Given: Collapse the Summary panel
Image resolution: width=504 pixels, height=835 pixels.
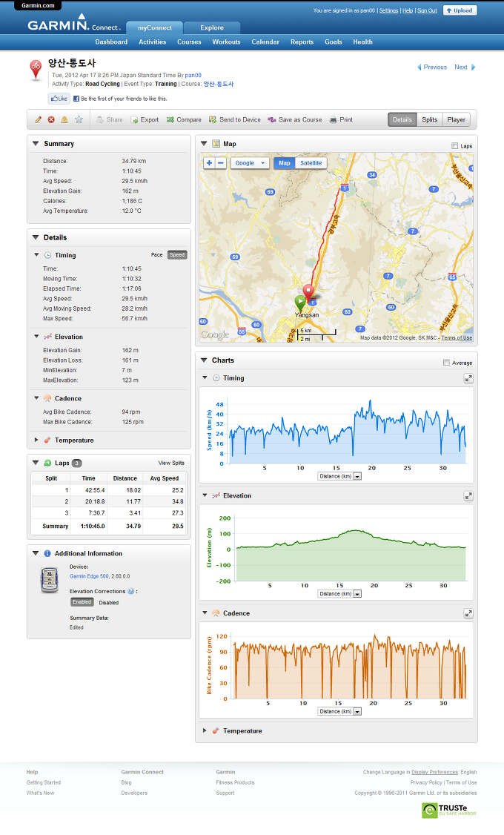Looking at the screenshot, I should point(36,143).
